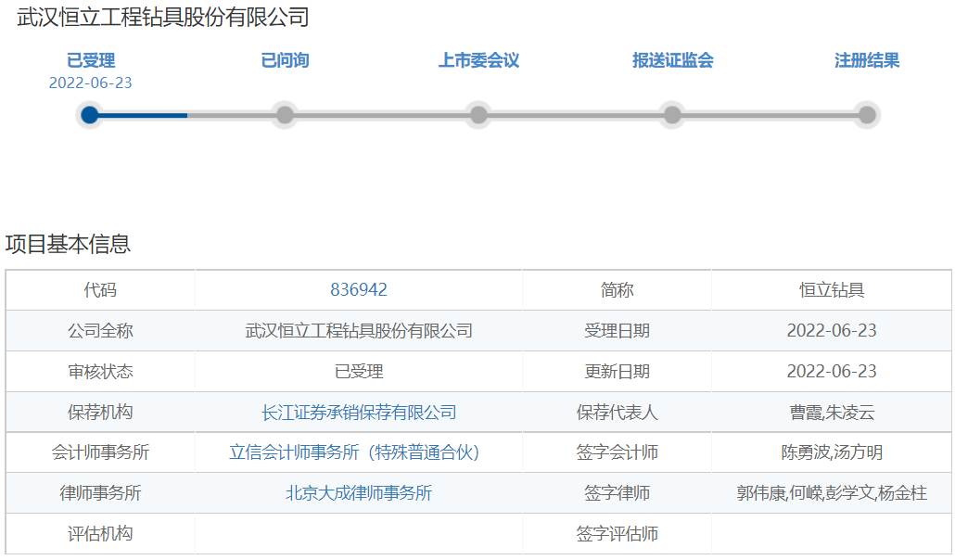Select the 上市委会议 stage label
The width and height of the screenshot is (955, 560).
click(x=478, y=60)
